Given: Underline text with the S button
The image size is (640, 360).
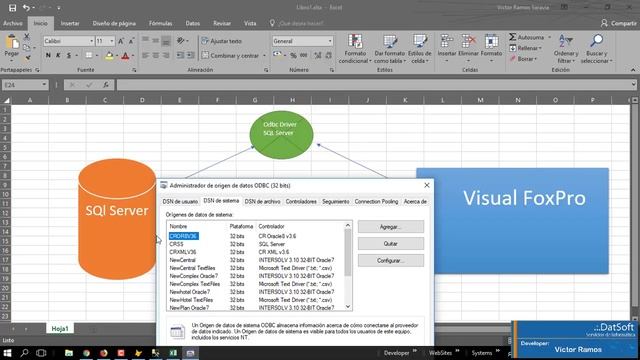Looking at the screenshot, I should pyautogui.click(x=68, y=55).
